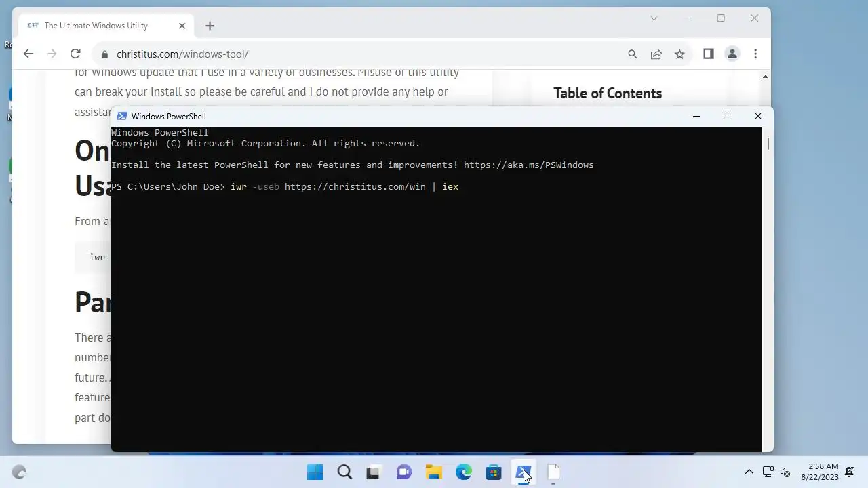Maximize the Chrome window
This screenshot has width=868, height=488.
[x=721, y=18]
